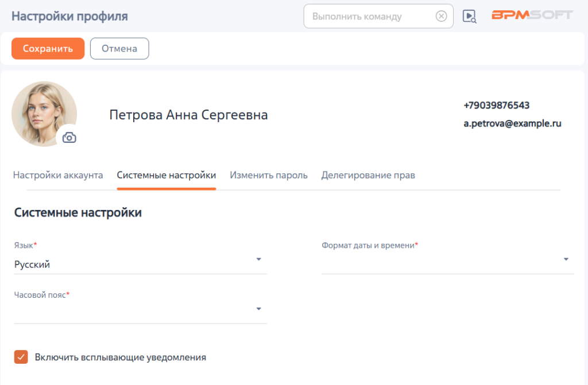Click the Системные настройки section heading
Image resolution: width=588 pixels, height=385 pixels.
(x=78, y=212)
